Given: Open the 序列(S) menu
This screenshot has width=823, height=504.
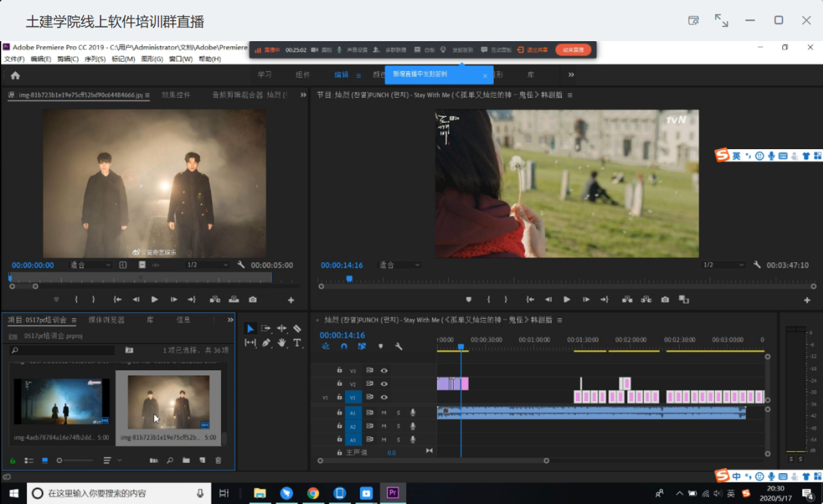Looking at the screenshot, I should [95, 59].
